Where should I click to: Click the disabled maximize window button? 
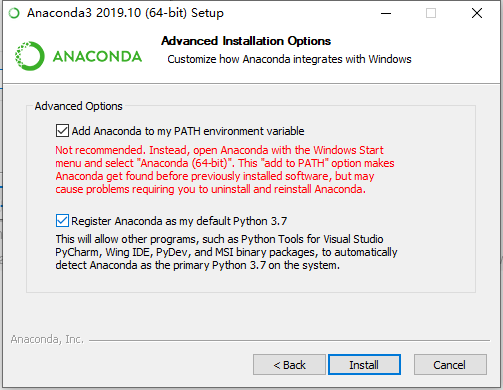point(431,13)
